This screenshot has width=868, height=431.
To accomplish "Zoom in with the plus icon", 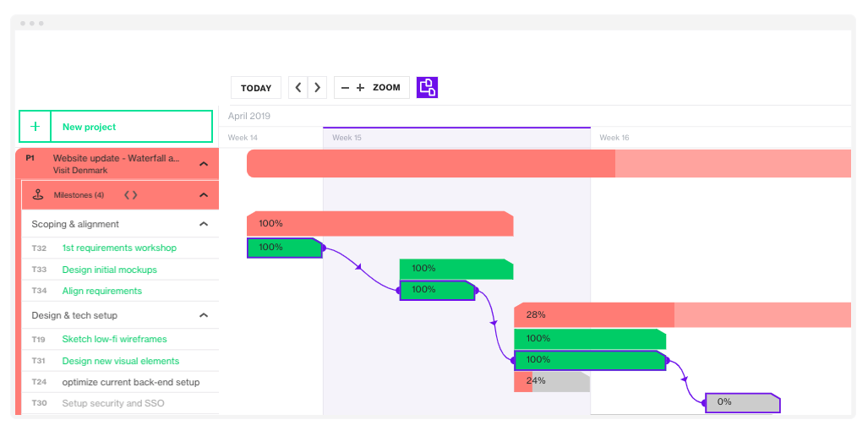I will pos(360,87).
